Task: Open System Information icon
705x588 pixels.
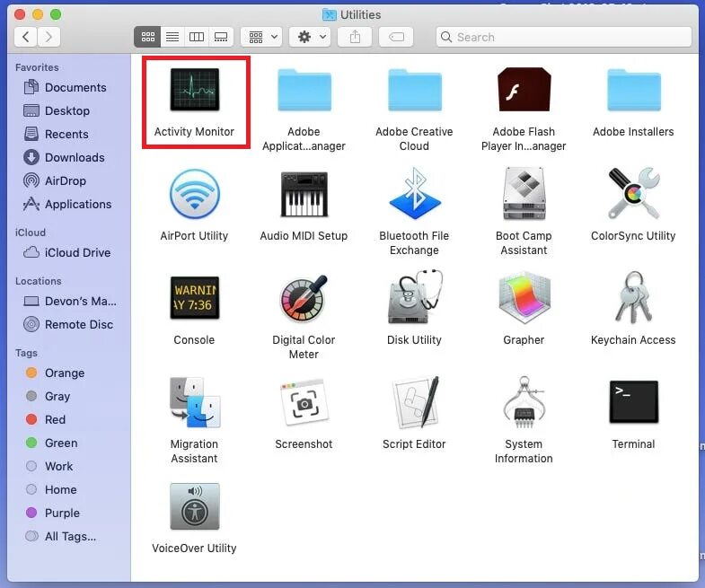Action: [x=524, y=402]
